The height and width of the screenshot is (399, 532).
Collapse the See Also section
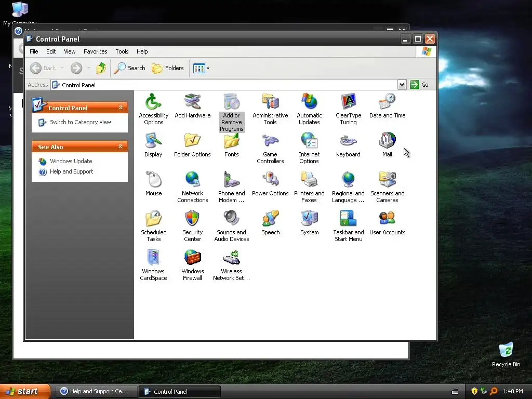coord(121,147)
